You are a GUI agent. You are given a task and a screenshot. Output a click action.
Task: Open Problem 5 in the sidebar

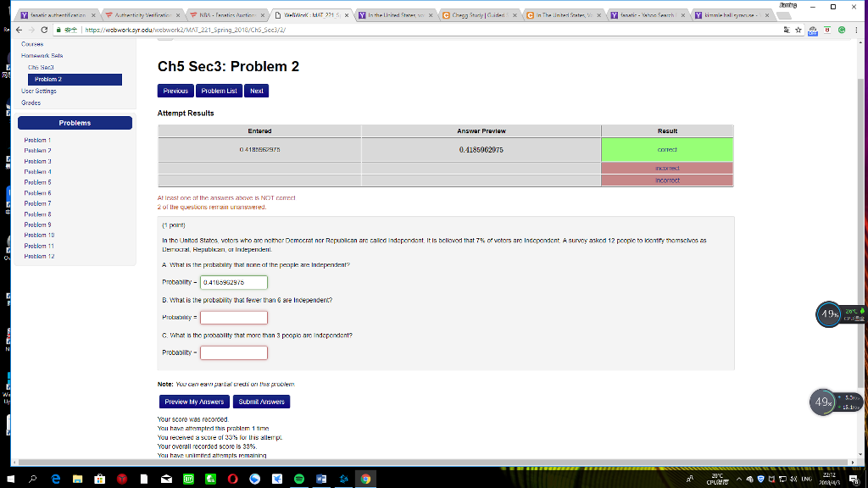point(37,182)
